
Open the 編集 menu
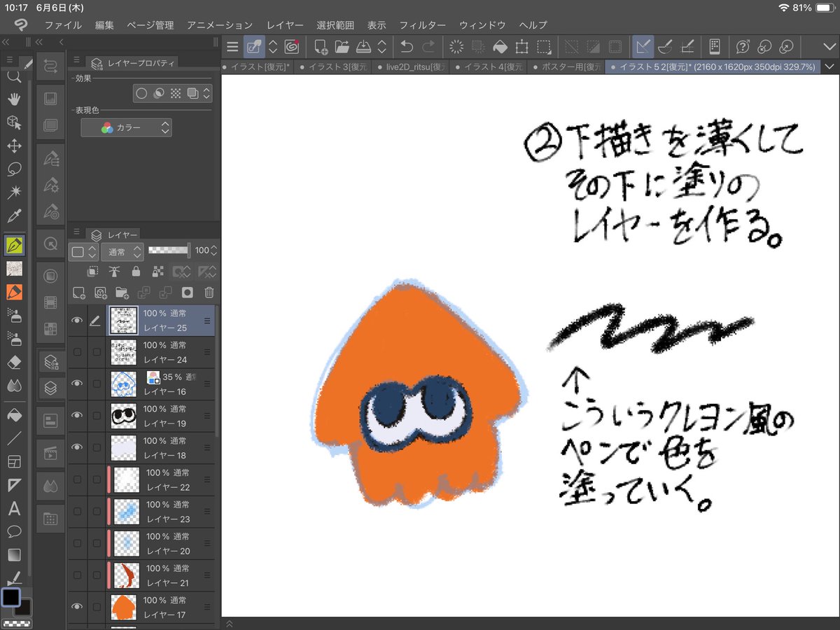tap(104, 24)
